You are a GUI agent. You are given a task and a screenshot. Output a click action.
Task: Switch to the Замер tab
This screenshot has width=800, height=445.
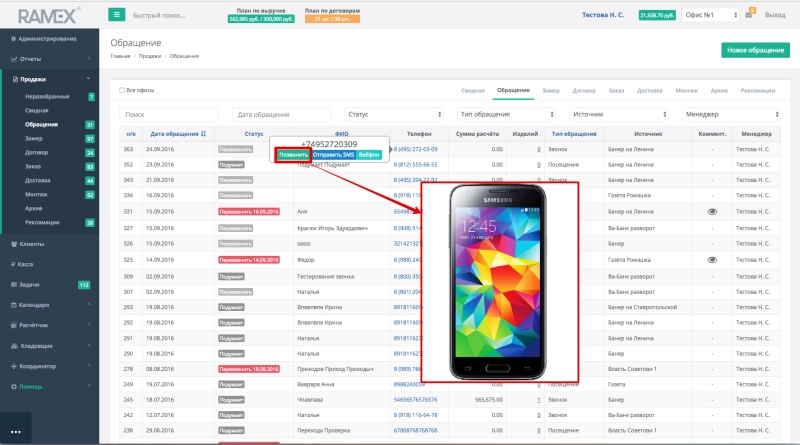click(551, 91)
